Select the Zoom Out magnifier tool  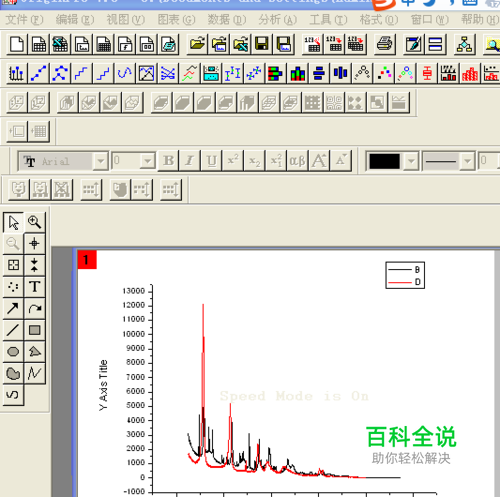coord(13,244)
